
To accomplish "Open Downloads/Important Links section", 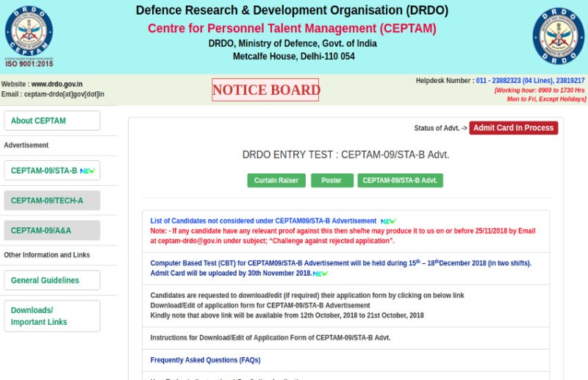I will 51,316.
